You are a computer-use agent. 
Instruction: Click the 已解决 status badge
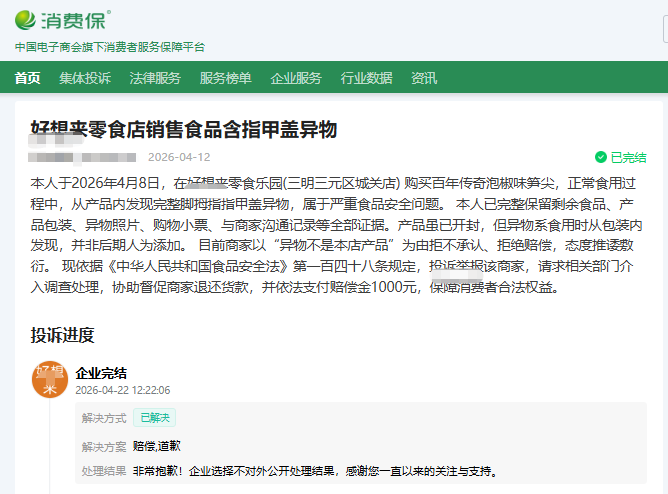click(155, 418)
